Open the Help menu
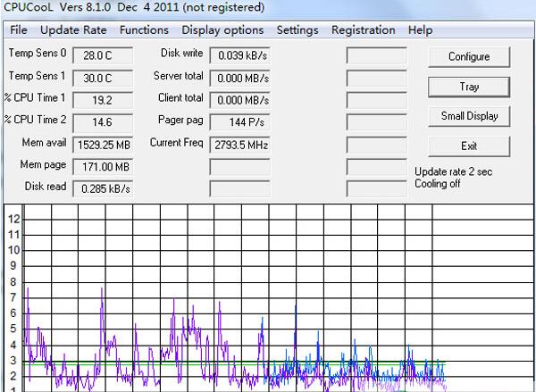 pos(420,30)
